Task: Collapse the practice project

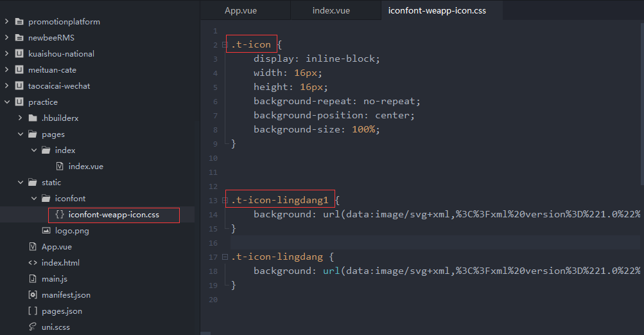Action: pos(6,102)
